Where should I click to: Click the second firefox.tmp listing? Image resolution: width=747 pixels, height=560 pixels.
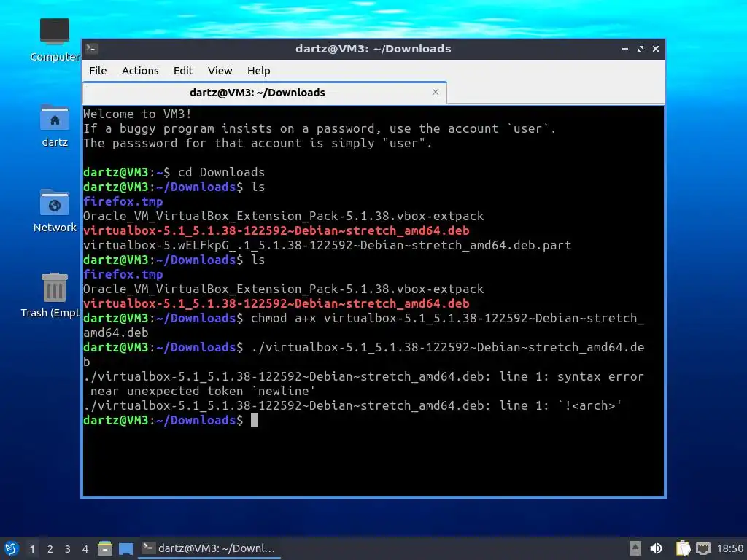(x=123, y=274)
